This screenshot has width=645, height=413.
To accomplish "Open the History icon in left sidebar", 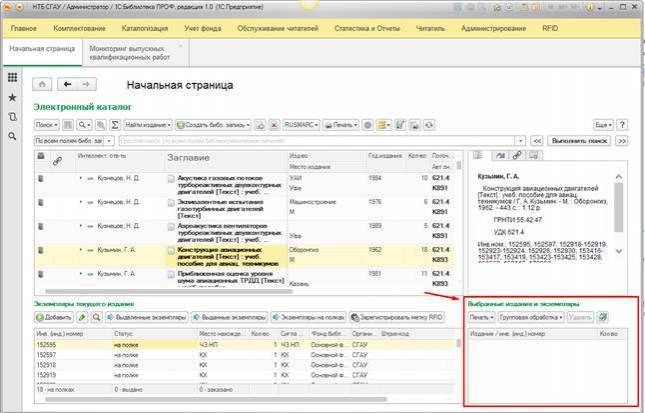I will click(x=12, y=116).
